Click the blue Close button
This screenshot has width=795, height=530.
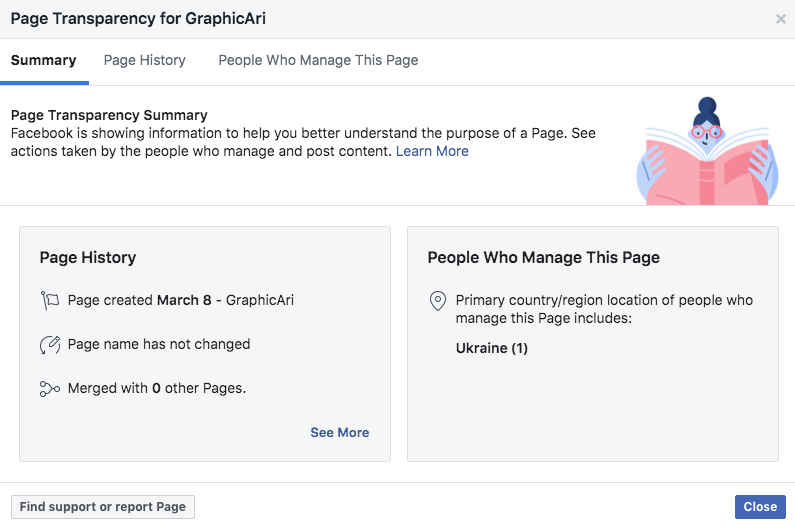coord(760,507)
